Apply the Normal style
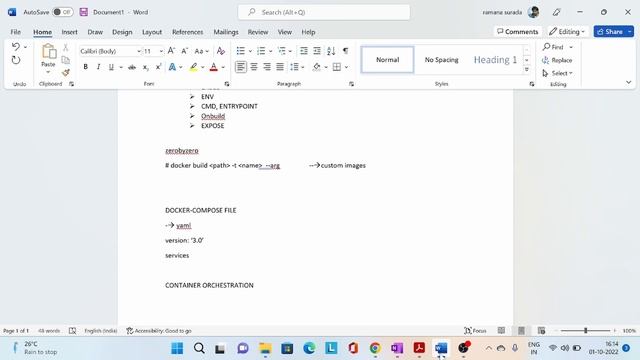This screenshot has height=360, width=640. (x=387, y=60)
